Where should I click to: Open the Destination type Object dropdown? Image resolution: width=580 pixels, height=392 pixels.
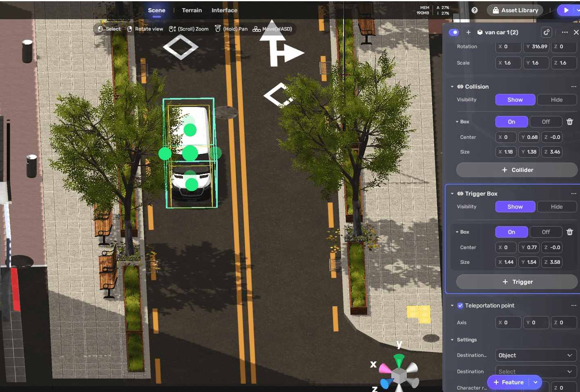click(x=535, y=355)
